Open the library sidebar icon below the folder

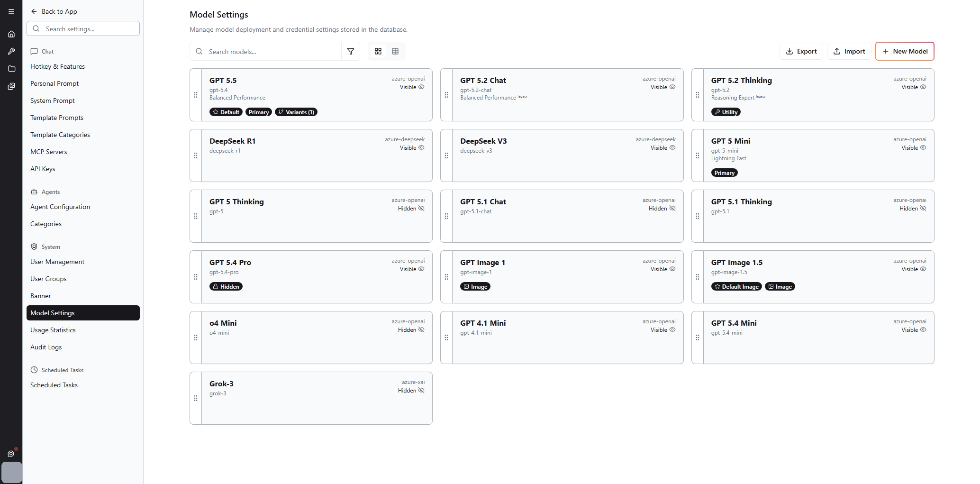click(x=11, y=86)
